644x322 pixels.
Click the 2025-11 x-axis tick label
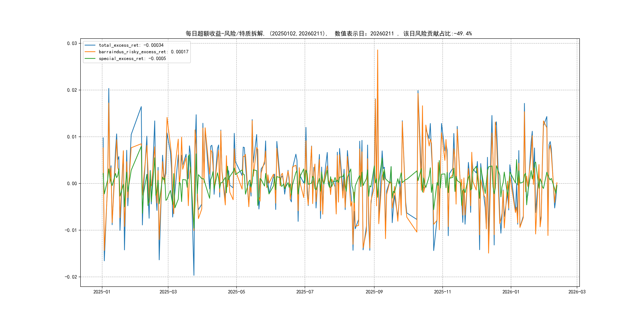pyautogui.click(x=442, y=292)
